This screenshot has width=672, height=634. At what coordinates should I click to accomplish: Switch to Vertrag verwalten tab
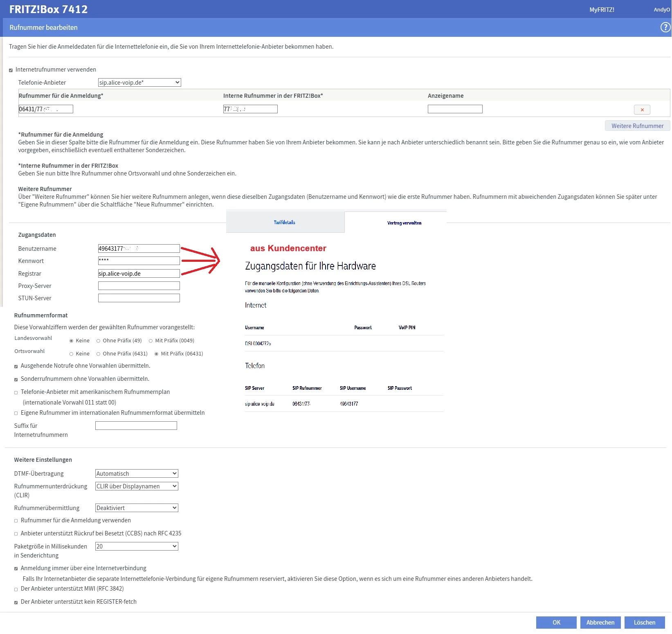pos(404,223)
